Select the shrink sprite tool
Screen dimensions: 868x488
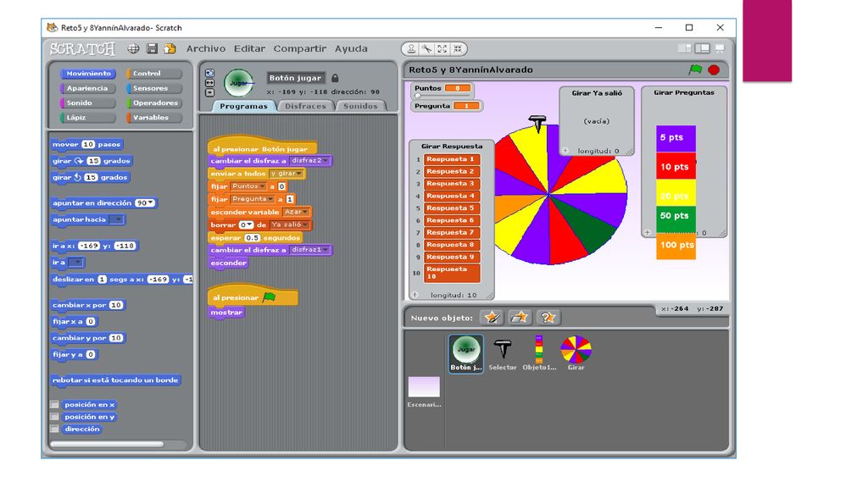tap(458, 48)
